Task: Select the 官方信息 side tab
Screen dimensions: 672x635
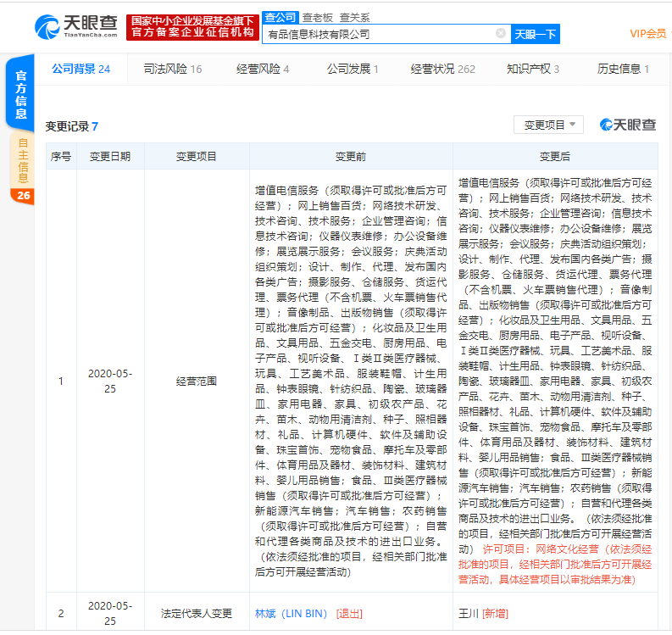Action: point(22,94)
